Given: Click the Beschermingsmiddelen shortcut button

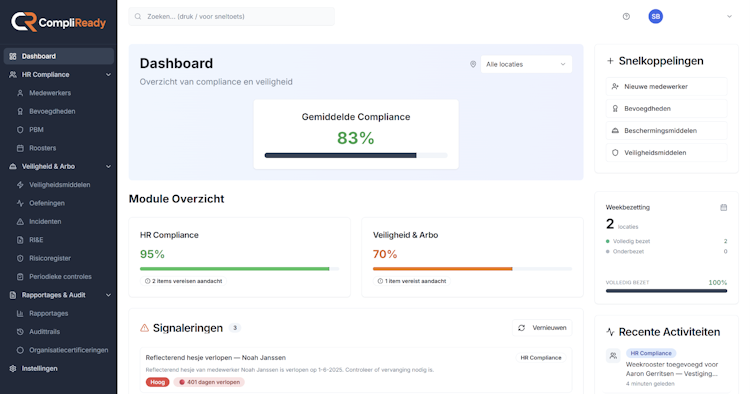Looking at the screenshot, I should [x=666, y=131].
